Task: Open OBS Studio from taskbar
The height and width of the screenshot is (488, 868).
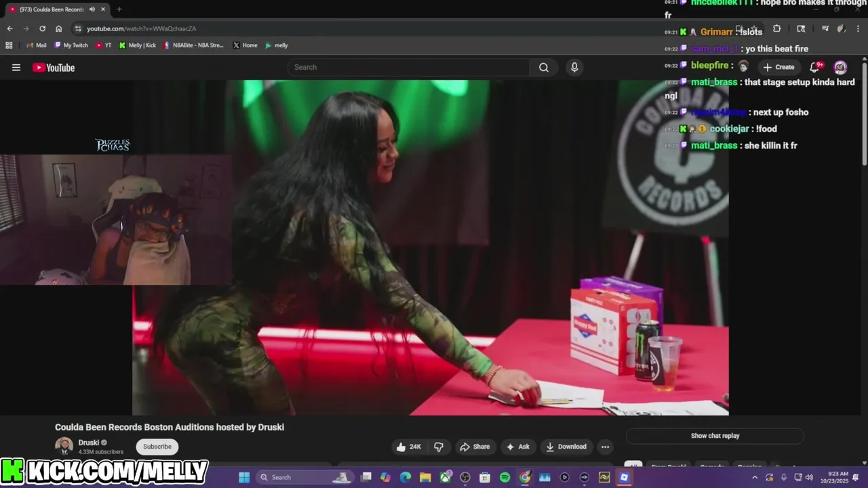Action: (465, 477)
